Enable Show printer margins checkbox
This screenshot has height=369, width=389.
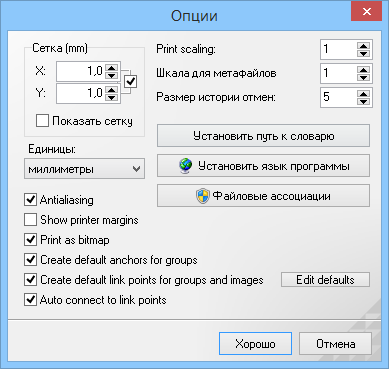31,220
